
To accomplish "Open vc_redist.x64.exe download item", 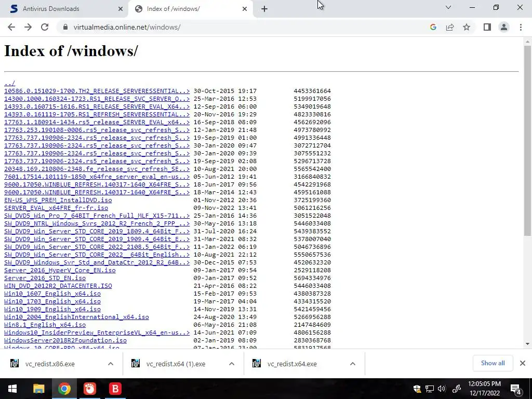I will coord(292,364).
